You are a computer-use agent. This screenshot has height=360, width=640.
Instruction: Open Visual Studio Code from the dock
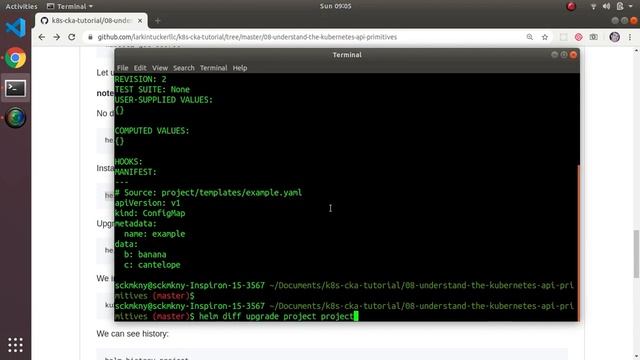coord(16,28)
